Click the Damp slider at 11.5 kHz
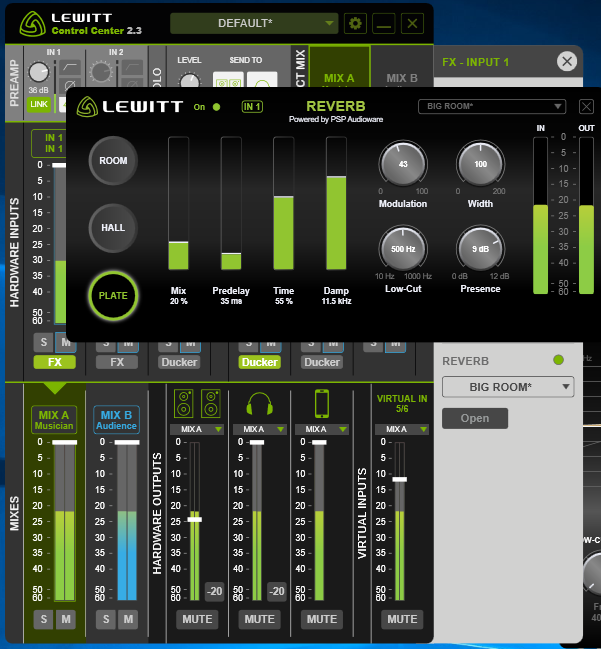This screenshot has height=649, width=601. [x=336, y=203]
